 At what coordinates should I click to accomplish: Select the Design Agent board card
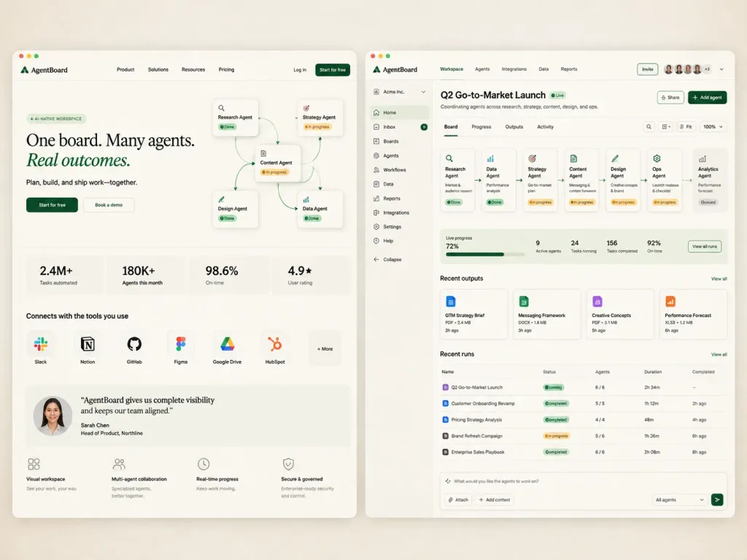(x=623, y=180)
